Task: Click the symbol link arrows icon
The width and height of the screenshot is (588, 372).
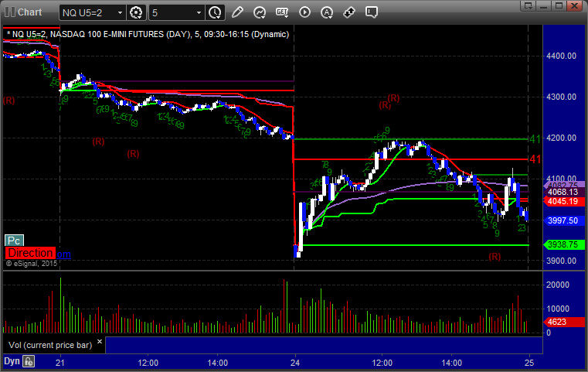Action: click(349, 12)
